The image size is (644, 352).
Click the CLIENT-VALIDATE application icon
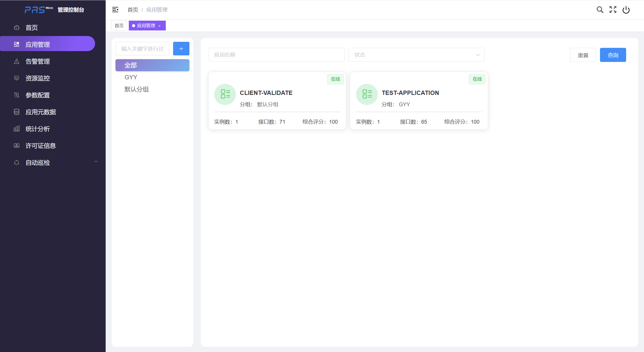(225, 94)
